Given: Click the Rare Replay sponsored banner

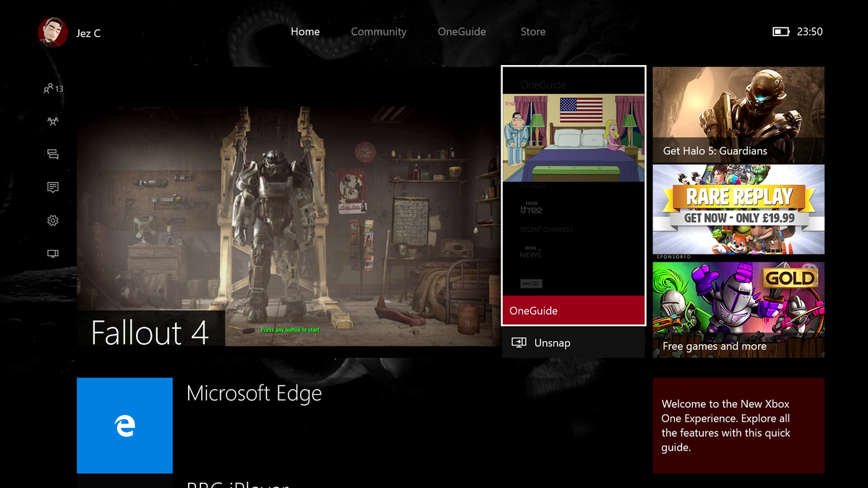Looking at the screenshot, I should coord(737,210).
